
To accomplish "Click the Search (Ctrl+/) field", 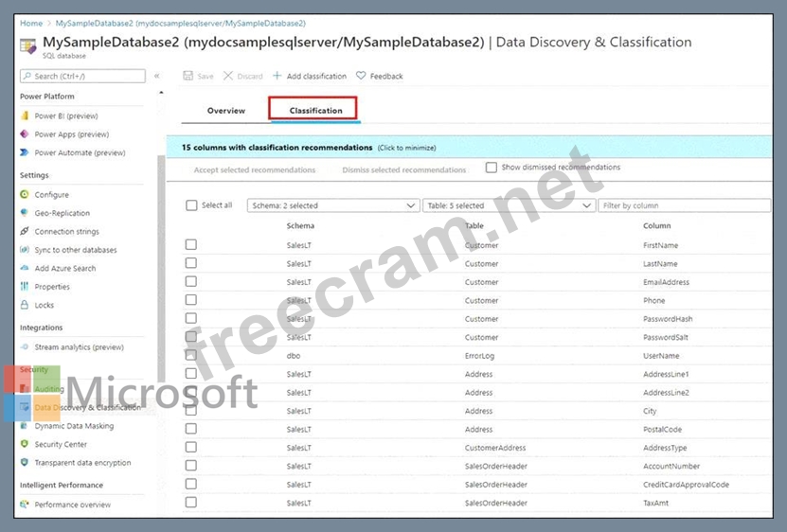I will [x=82, y=76].
